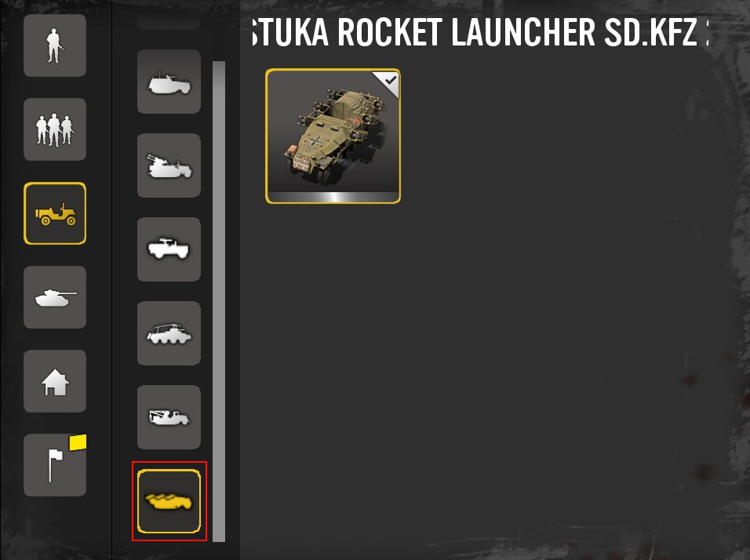Select the single infantry soldier category

(55, 45)
